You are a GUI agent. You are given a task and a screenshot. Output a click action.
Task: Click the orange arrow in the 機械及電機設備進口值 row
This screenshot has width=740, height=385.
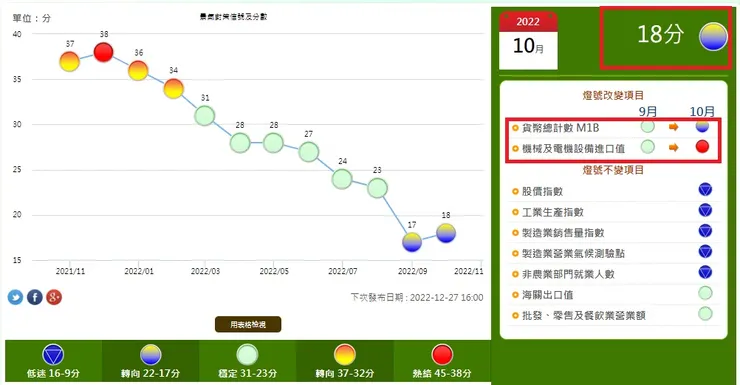[673, 148]
